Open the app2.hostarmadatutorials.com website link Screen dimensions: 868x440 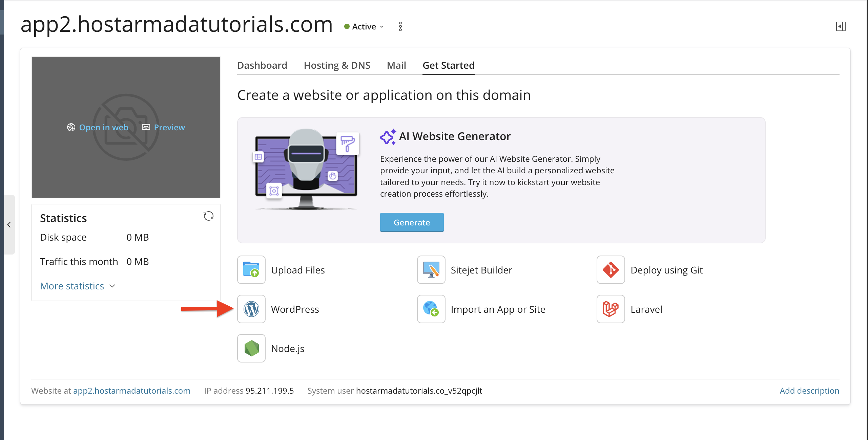tap(132, 391)
